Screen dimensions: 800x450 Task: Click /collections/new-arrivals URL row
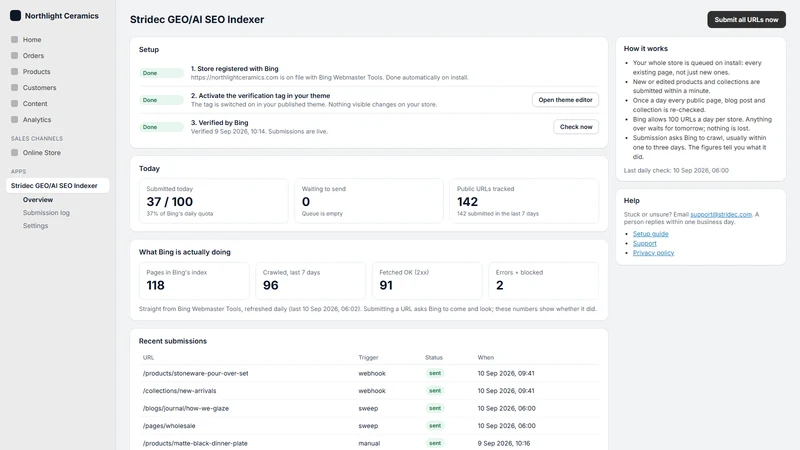point(369,391)
